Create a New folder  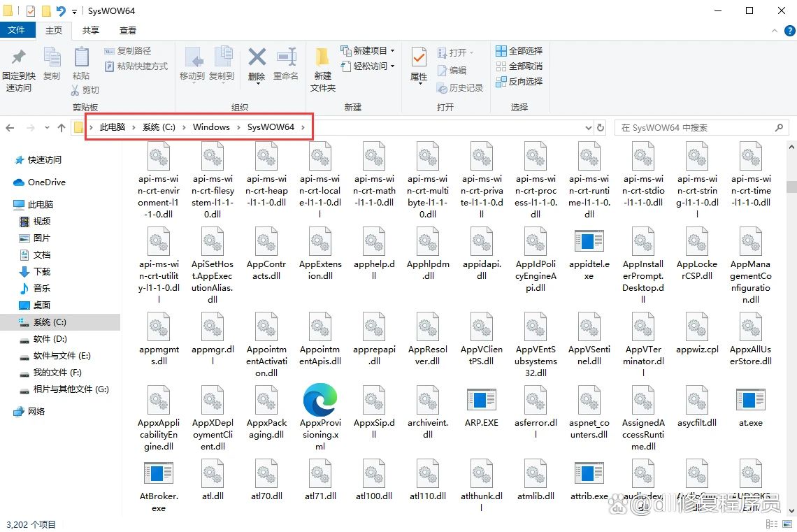pyautogui.click(x=323, y=70)
